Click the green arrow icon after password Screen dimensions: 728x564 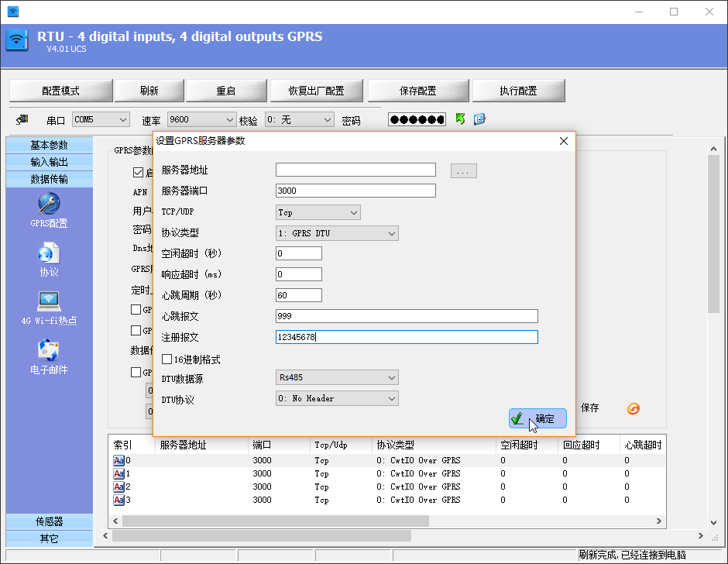(x=460, y=119)
